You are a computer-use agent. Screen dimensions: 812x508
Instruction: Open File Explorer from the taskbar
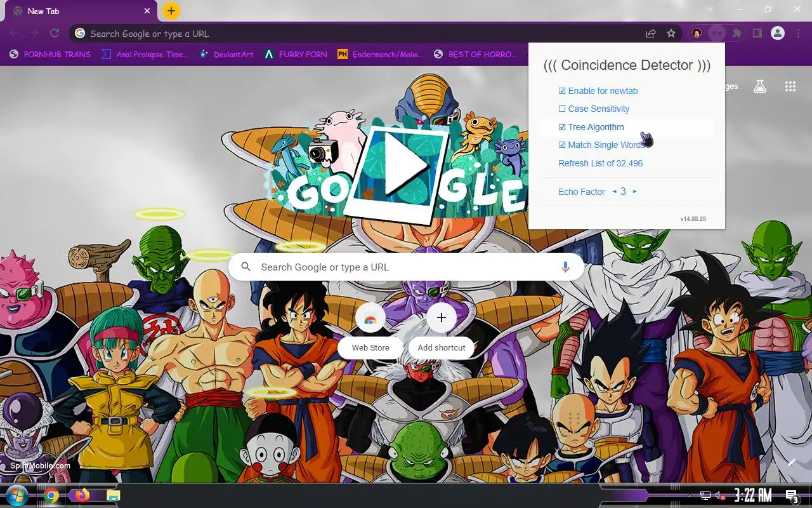(x=113, y=495)
